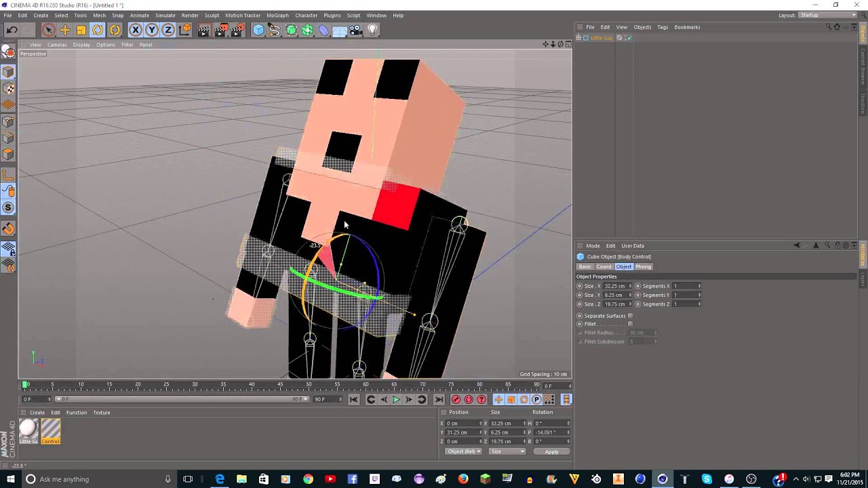Click Position Y field showing 31.25 cm
The width and height of the screenshot is (868, 488).
coord(462,432)
